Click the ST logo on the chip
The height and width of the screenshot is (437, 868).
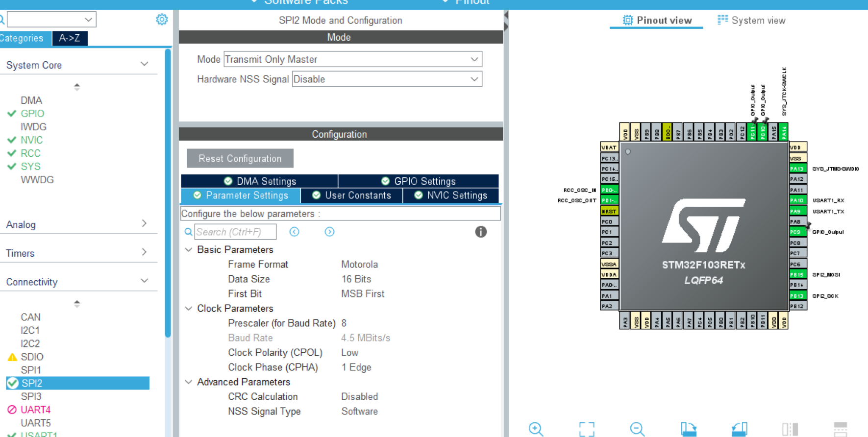704,226
